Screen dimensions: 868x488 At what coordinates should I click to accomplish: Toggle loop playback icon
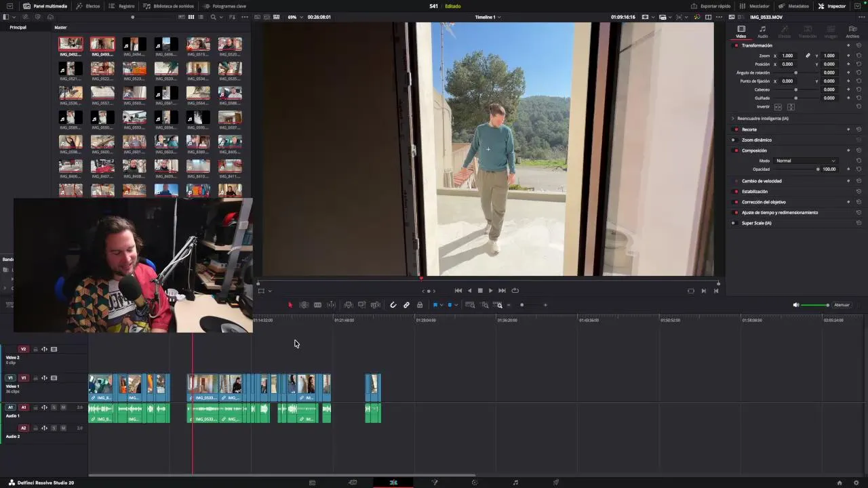coord(515,291)
